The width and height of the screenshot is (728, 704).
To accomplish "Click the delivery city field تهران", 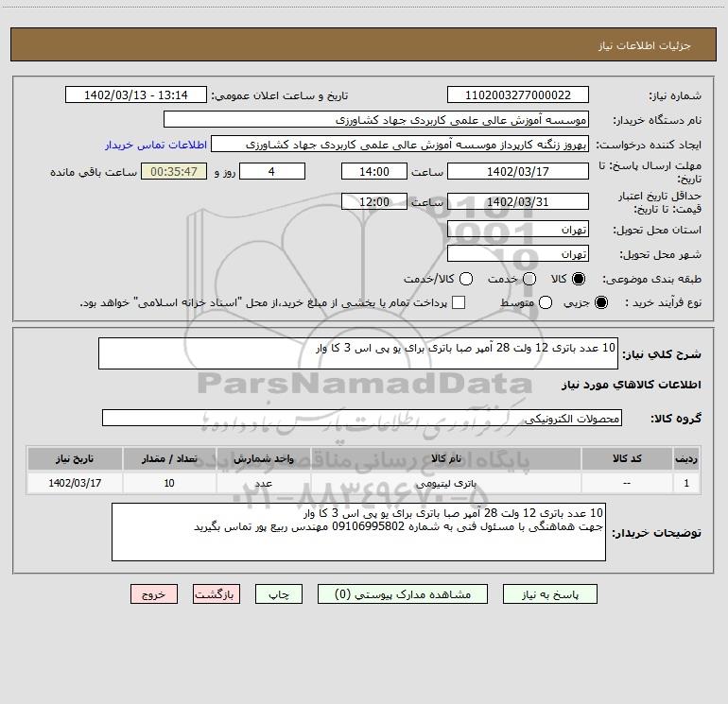I will coord(518,253).
